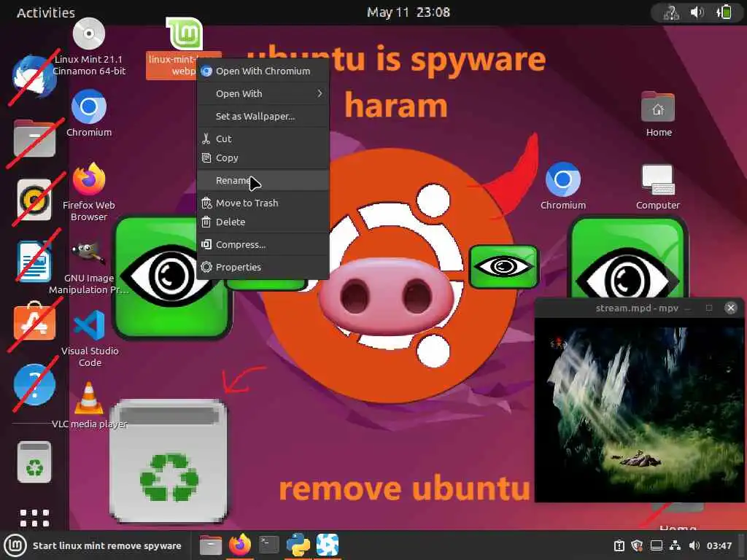Click the display tray icon in bottom panel

click(657, 545)
